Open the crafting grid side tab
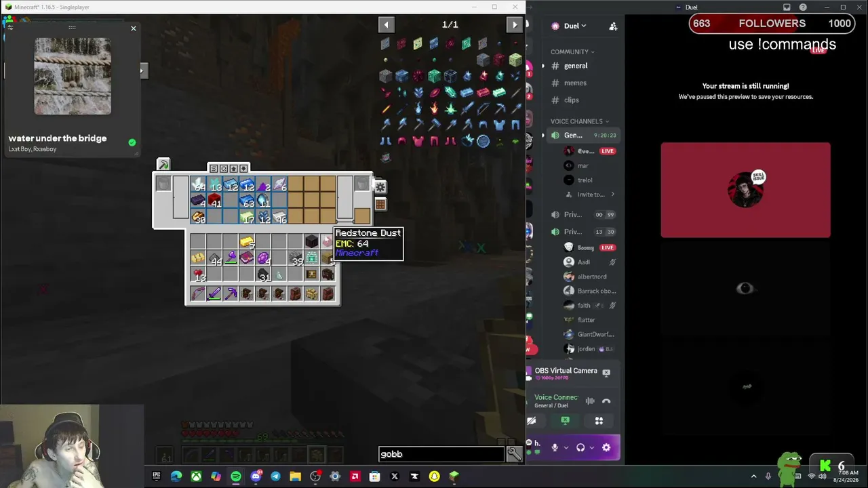 click(x=380, y=204)
